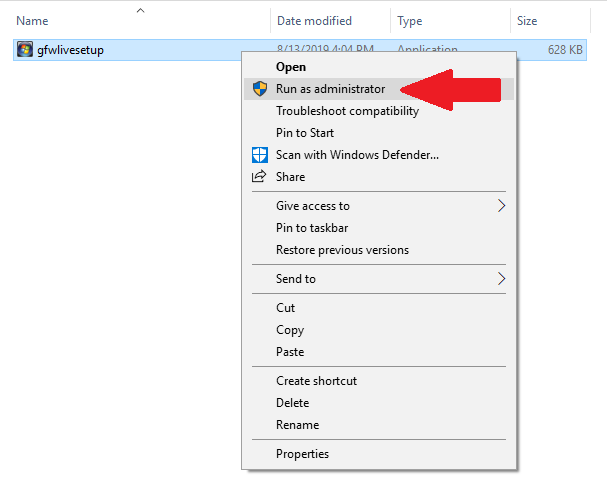The height and width of the screenshot is (504, 607).
Task: Choose Run as administrator
Action: (x=330, y=89)
